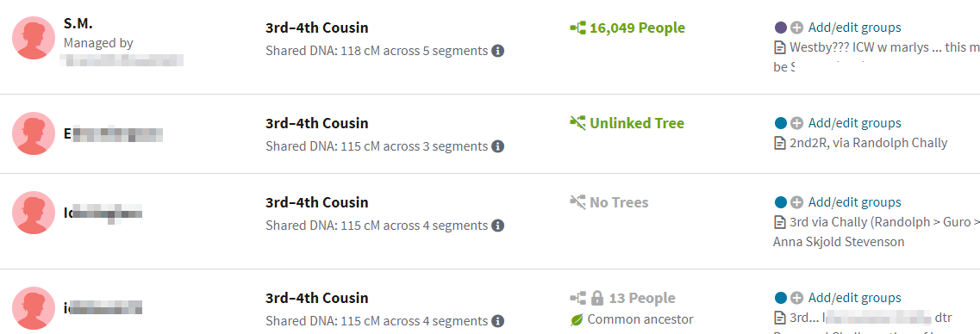
Task: Open the 16,049 People tree link
Action: point(627,28)
